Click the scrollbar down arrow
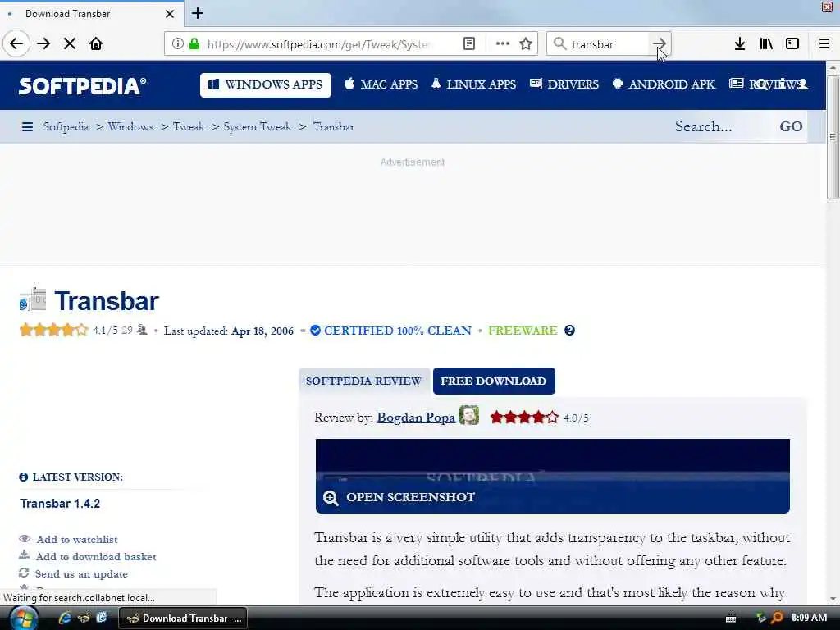Viewport: 840px width, 630px height. 833,599
